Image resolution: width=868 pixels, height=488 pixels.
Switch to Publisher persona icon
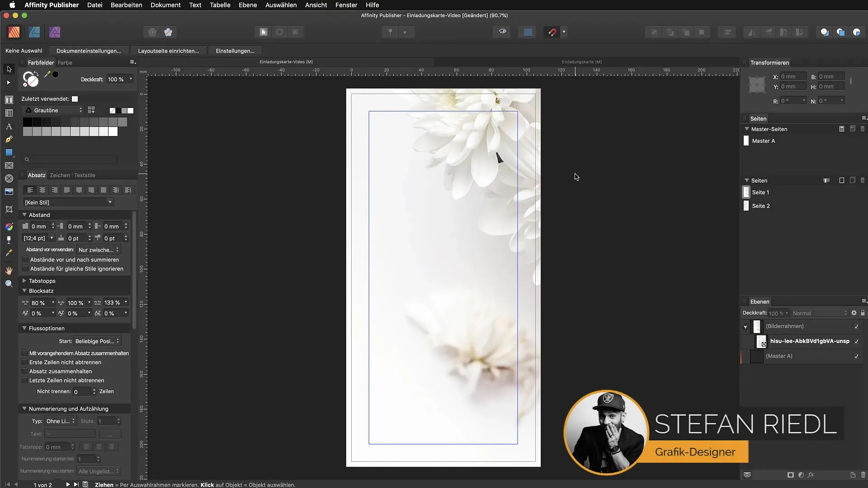(14, 32)
